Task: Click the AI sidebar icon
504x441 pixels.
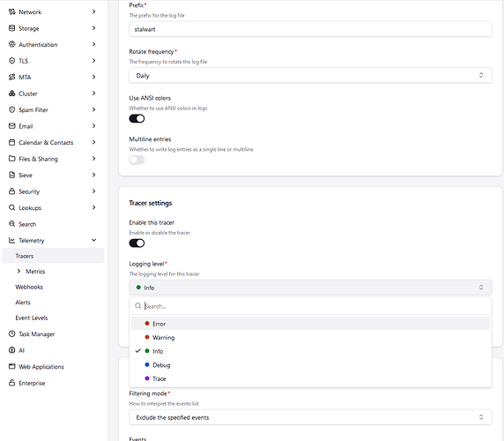Action: pos(11,350)
